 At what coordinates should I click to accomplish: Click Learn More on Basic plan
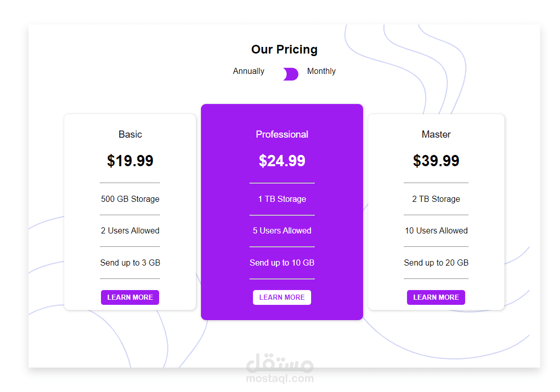[130, 297]
